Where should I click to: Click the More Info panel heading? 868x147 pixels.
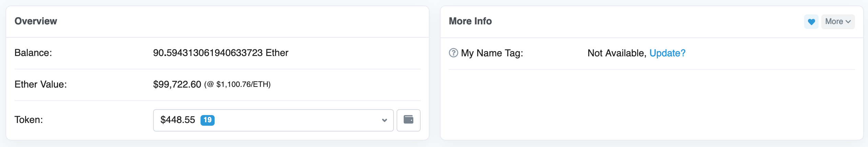tap(470, 21)
